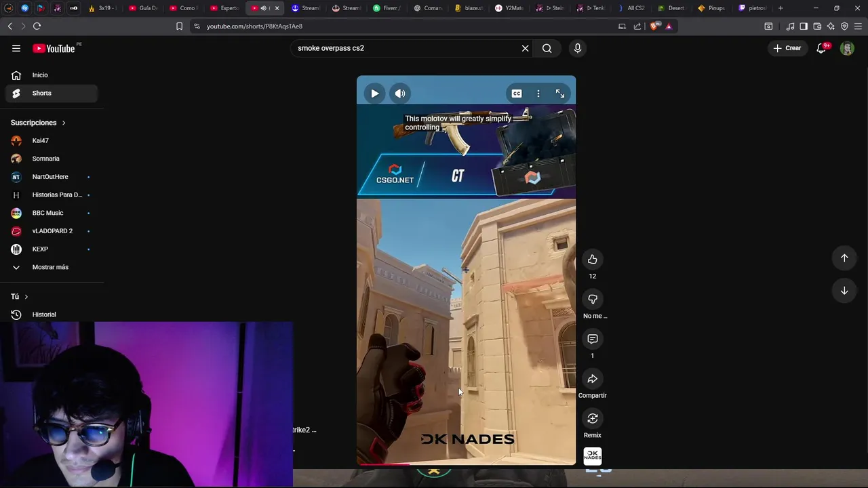Image resolution: width=868 pixels, height=488 pixels.
Task: Remix this Short
Action: point(593,418)
